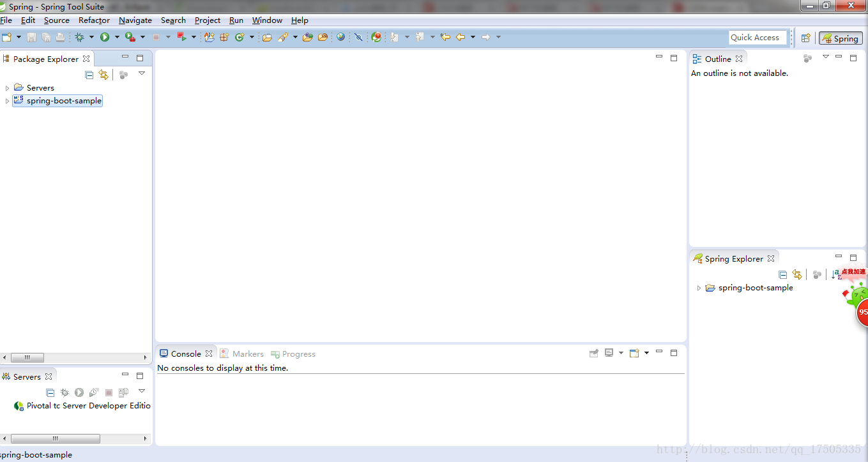Viewport: 868px width, 462px height.
Task: Click the Relaunch red-square-arrow toolbar icon
Action: (182, 37)
